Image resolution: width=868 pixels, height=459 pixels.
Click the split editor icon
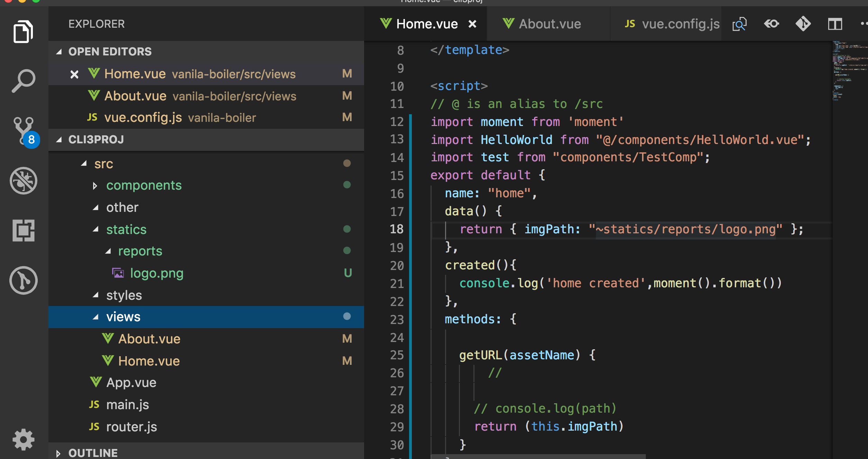click(x=835, y=24)
